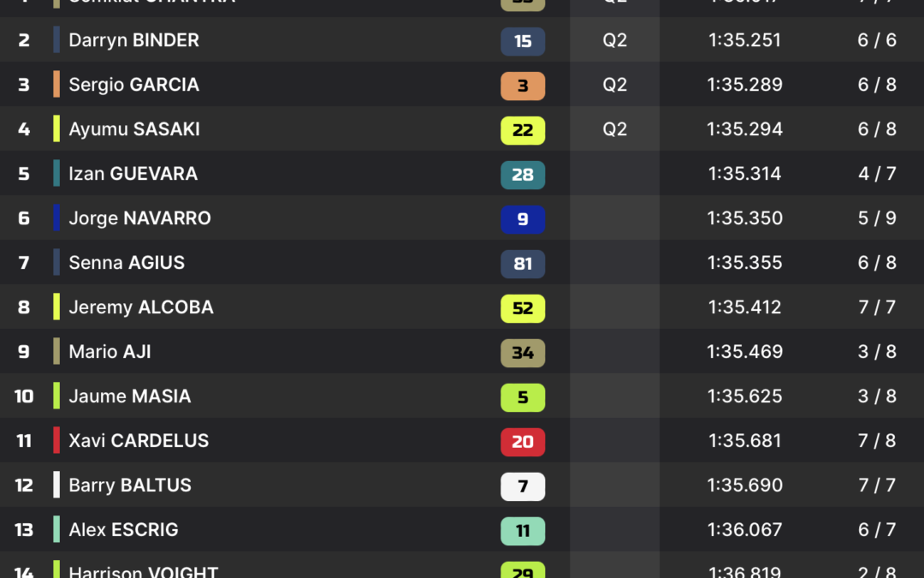This screenshot has width=924, height=578.
Task: Open Darryn BINDER rider entry
Action: point(133,40)
